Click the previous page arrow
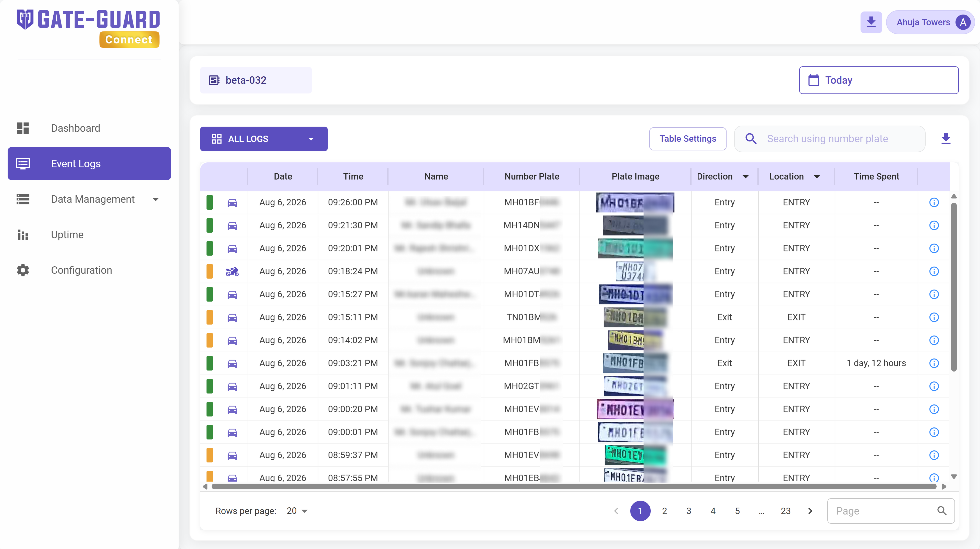 click(x=616, y=511)
